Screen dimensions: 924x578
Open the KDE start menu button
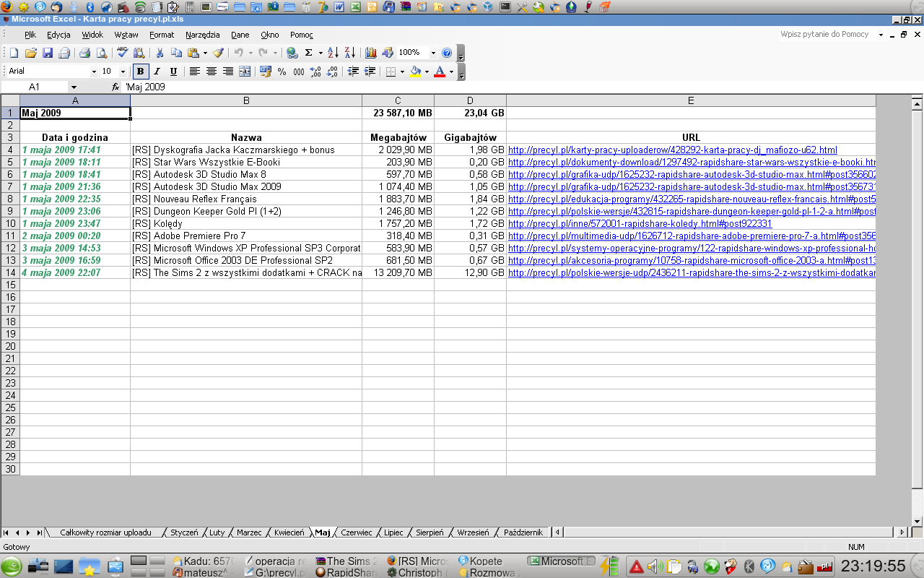12,566
